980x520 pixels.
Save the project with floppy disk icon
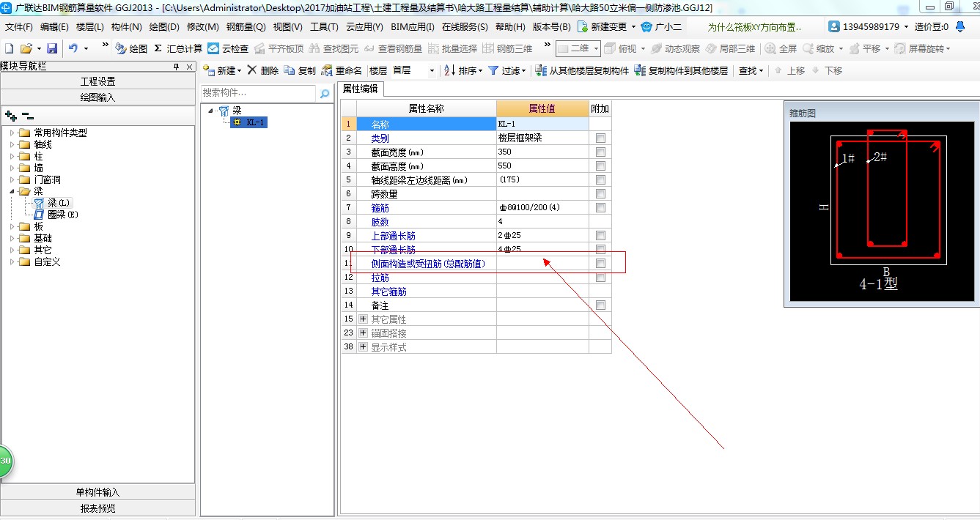52,48
